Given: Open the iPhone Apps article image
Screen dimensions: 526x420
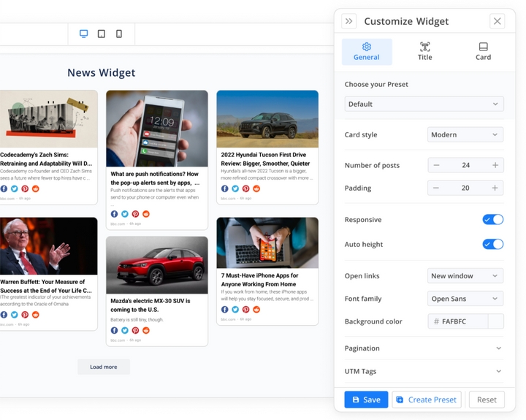Looking at the screenshot, I should point(267,243).
